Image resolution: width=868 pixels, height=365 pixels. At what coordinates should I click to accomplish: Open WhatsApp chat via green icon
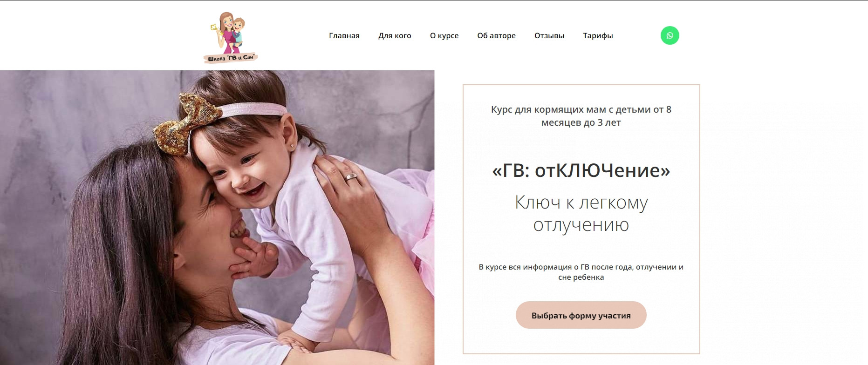tap(670, 35)
